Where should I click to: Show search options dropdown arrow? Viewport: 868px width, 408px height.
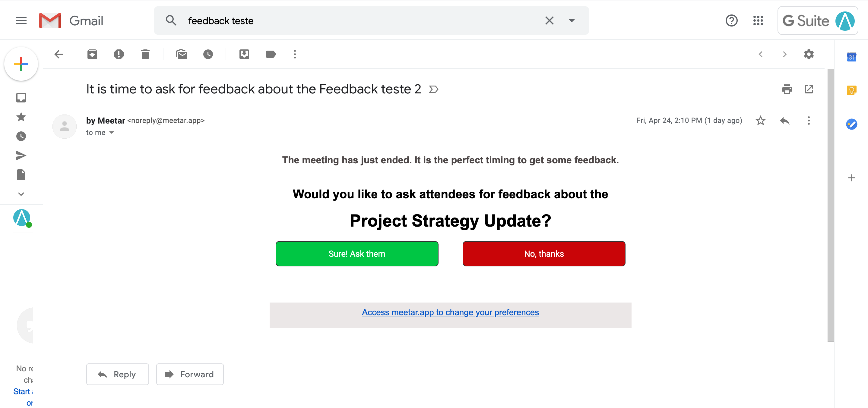(x=572, y=20)
